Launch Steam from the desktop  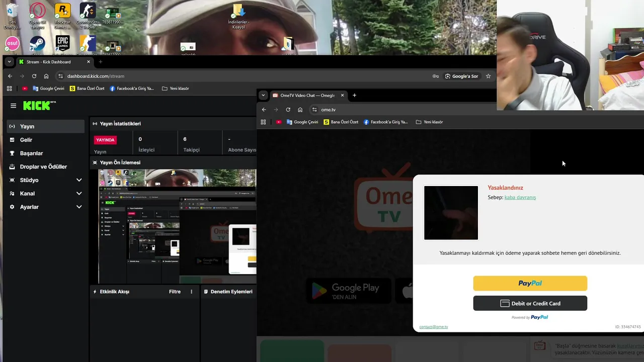(x=37, y=44)
